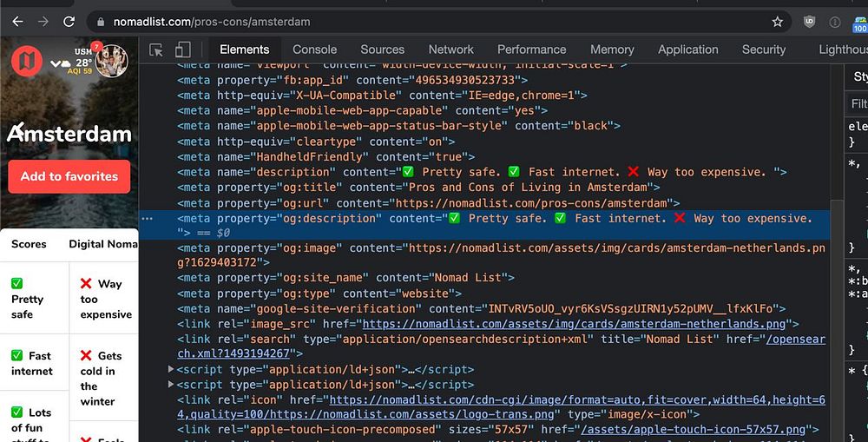Click the Way too expensive con cell
The width and height of the screenshot is (868, 442).
103,298
